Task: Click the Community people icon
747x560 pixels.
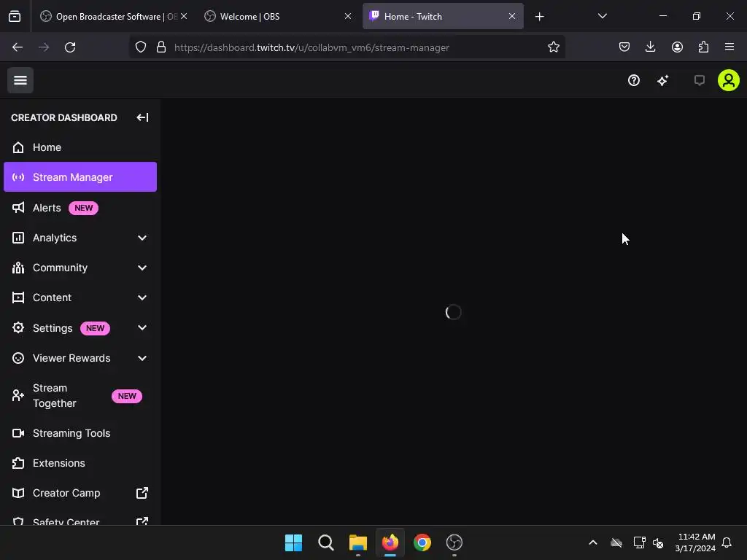Action: [x=18, y=268]
